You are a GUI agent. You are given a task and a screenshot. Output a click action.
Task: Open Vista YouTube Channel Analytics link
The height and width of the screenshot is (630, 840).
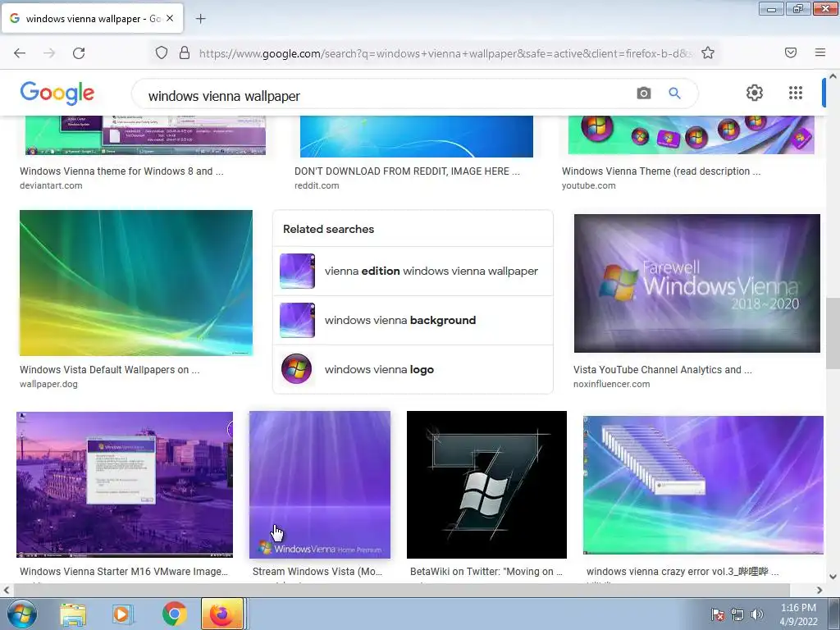[663, 370]
